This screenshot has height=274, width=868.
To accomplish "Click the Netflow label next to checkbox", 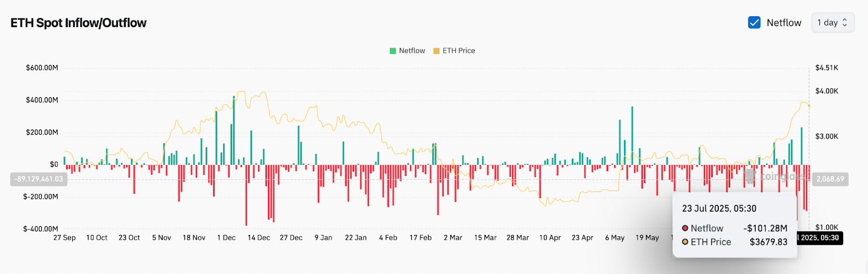I will [784, 22].
